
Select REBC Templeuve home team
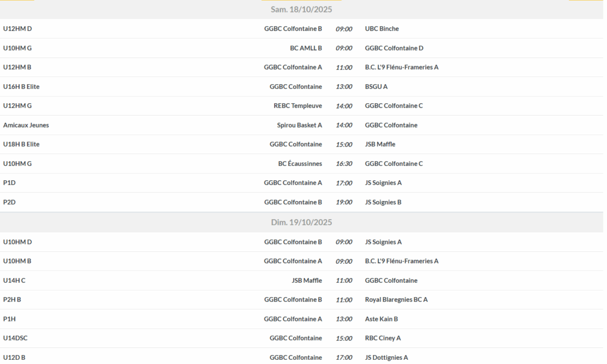click(298, 106)
